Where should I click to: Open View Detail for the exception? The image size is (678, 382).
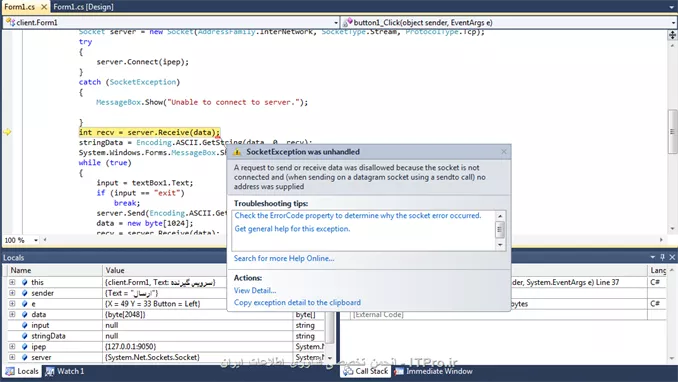pyautogui.click(x=255, y=290)
